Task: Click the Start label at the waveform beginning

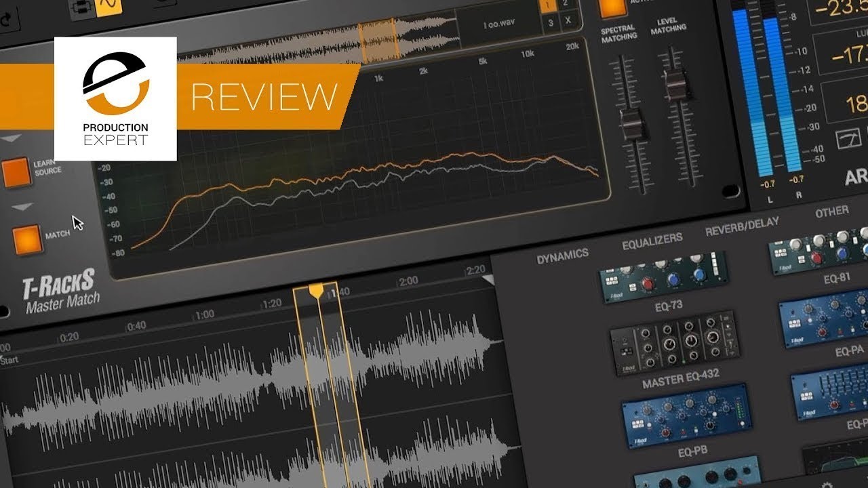Action: pyautogui.click(x=9, y=360)
